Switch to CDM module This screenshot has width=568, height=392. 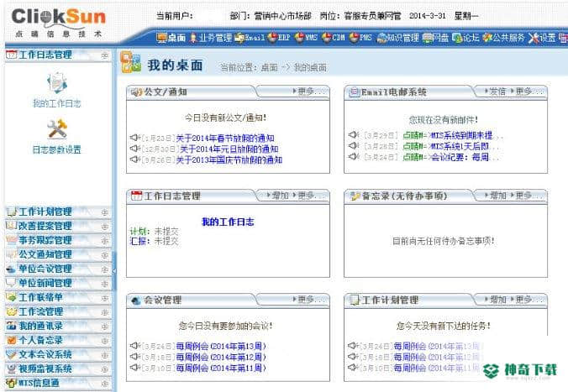(334, 37)
